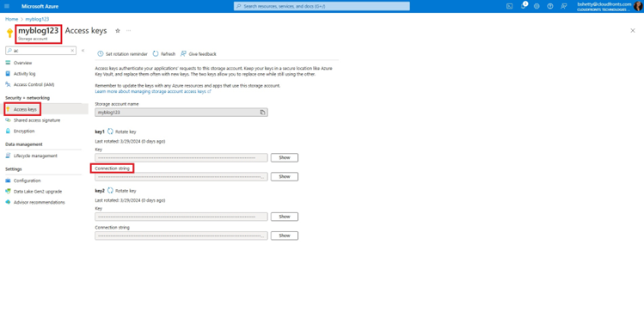Rotate key for key1

click(121, 132)
